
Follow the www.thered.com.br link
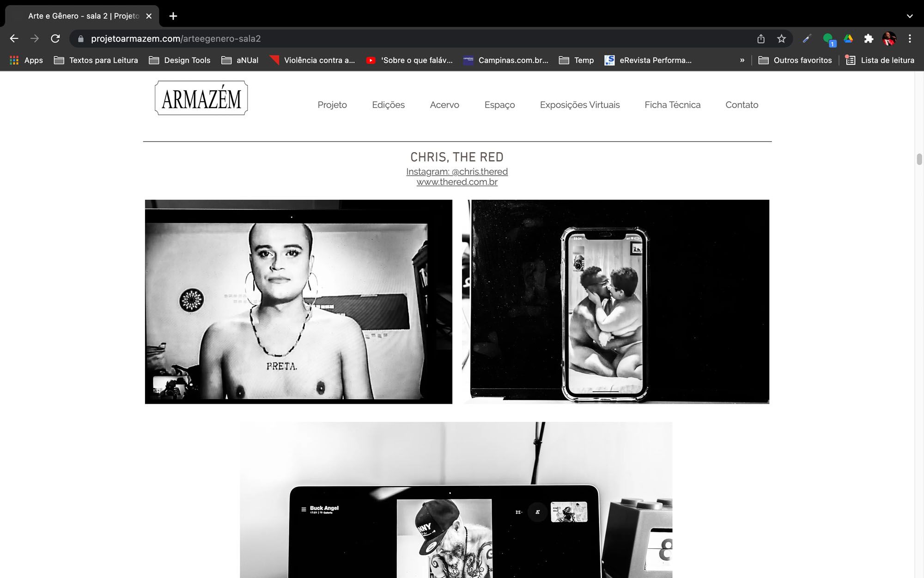(x=456, y=182)
